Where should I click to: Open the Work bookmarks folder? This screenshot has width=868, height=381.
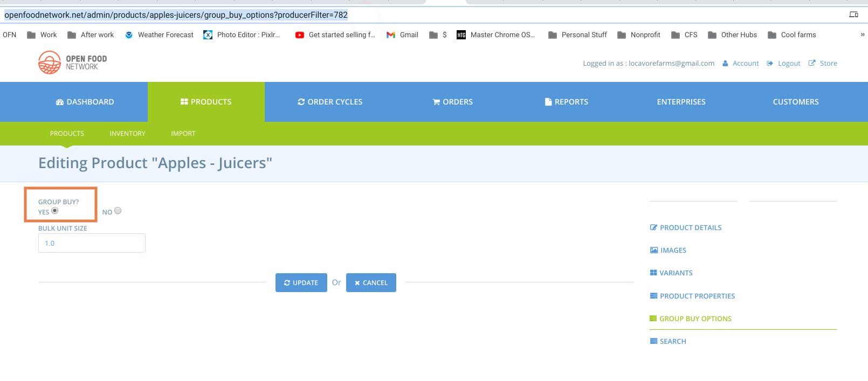42,34
